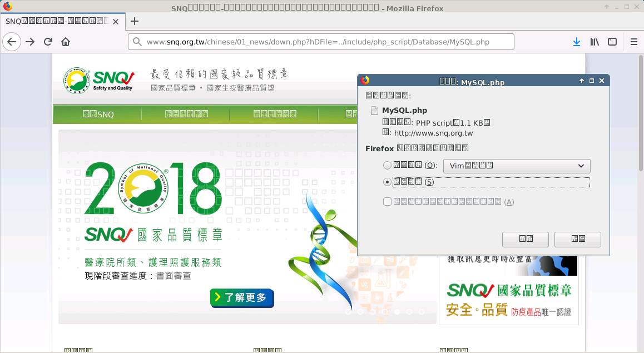
Task: Click the SNQ Safety and Quality logo
Action: [x=98, y=81]
